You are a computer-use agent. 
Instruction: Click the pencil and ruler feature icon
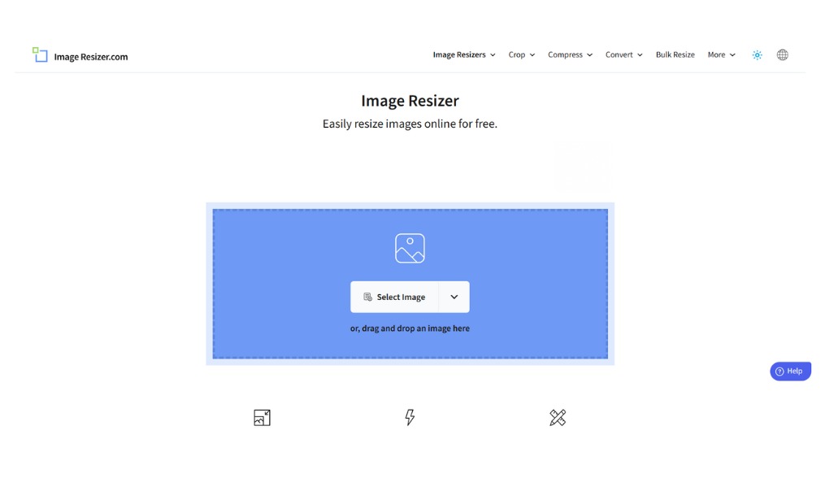point(558,418)
